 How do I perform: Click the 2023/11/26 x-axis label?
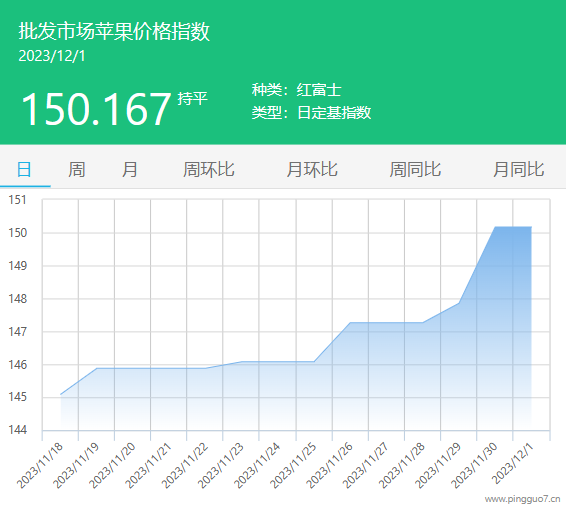pyautogui.click(x=329, y=465)
